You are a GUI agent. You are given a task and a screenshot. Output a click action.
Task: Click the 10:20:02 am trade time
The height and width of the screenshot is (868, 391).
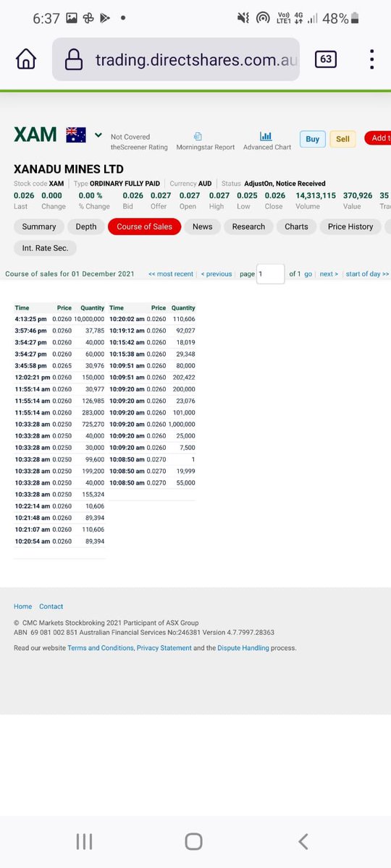click(127, 319)
